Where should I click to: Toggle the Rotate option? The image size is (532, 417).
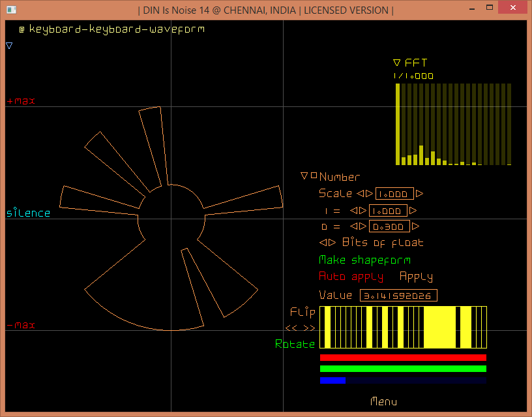(x=295, y=344)
